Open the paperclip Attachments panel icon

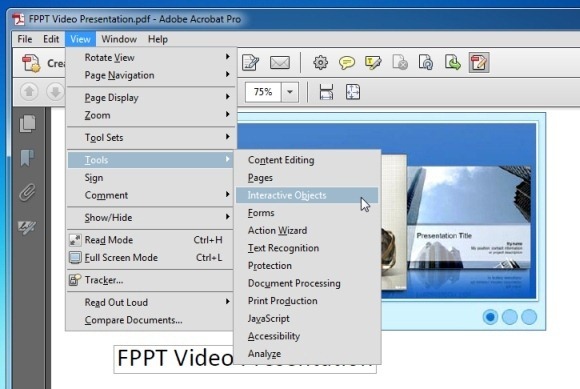click(28, 192)
